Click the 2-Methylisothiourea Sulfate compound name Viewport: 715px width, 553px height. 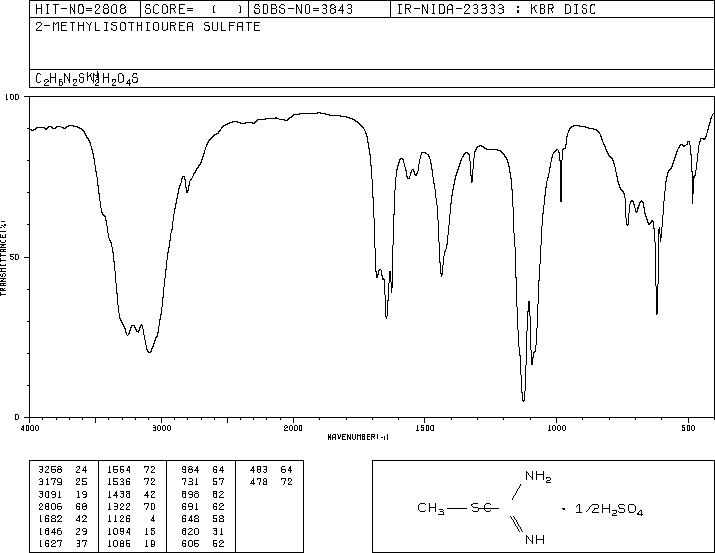pos(148,26)
